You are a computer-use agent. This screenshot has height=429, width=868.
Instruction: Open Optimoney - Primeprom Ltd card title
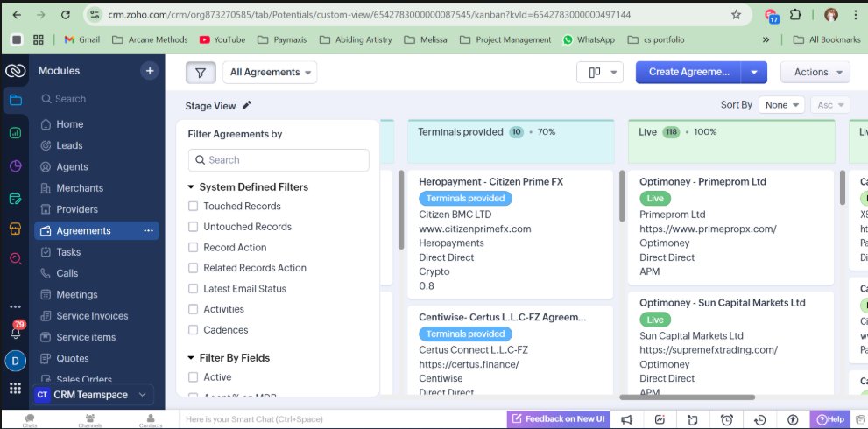[x=702, y=181]
